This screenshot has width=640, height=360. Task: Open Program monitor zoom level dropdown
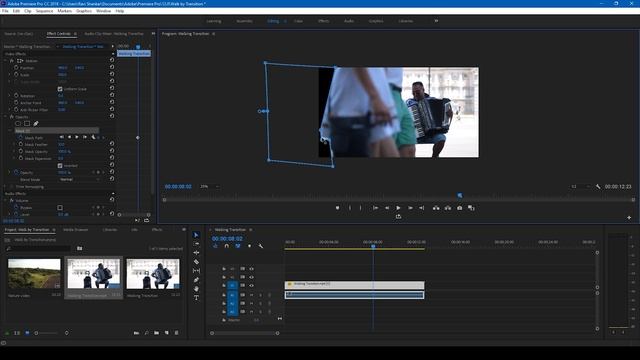coord(209,187)
